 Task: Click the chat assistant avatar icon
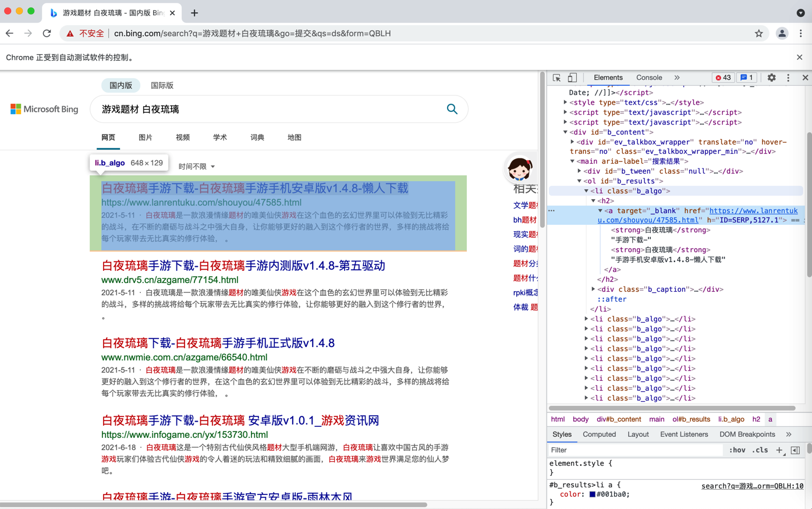tap(519, 169)
